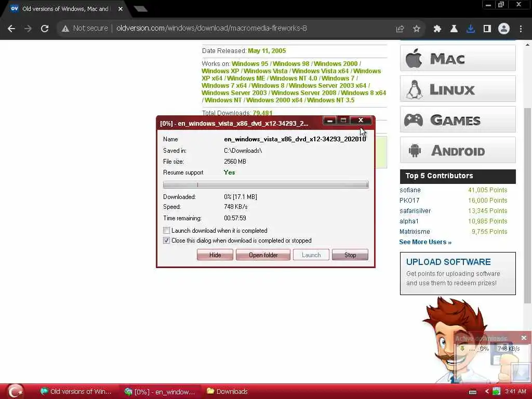Switch to Old versions of Win taskbar item
532x399 pixels.
point(75,392)
